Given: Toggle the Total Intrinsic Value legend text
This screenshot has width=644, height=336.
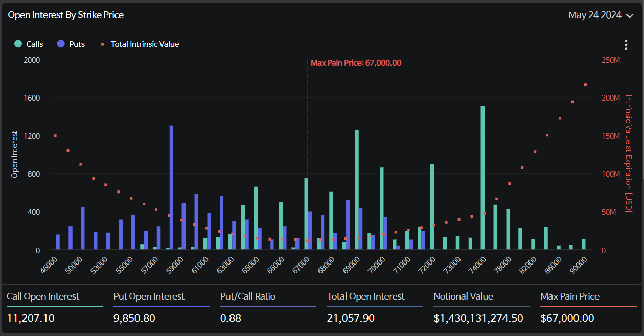Looking at the screenshot, I should click(x=145, y=44).
